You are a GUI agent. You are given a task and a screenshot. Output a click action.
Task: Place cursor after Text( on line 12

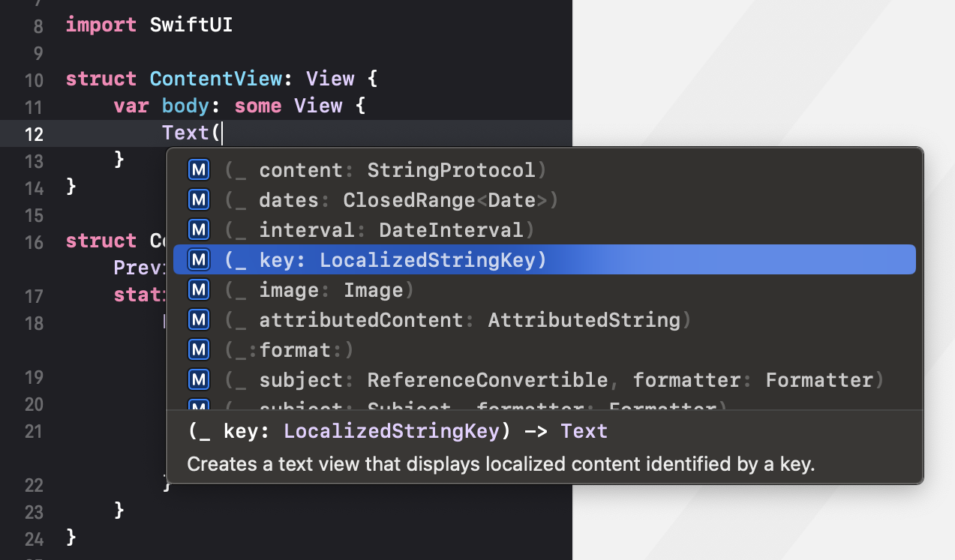point(224,133)
